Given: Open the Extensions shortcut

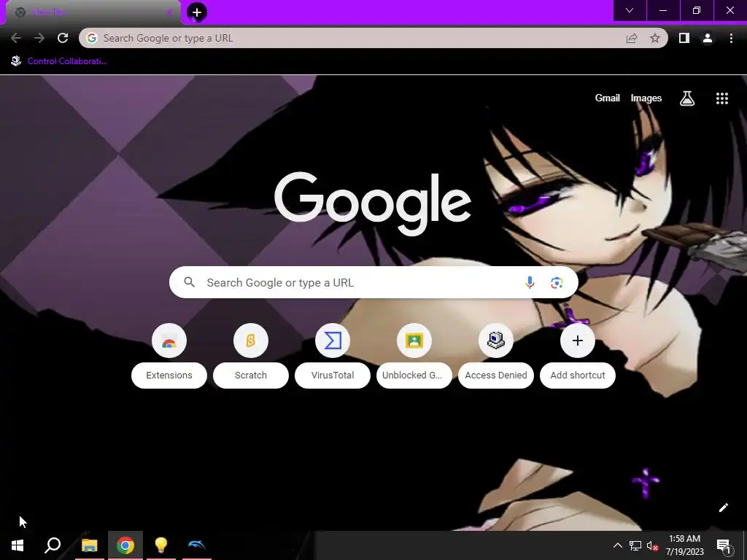Looking at the screenshot, I should pyautogui.click(x=169, y=356).
